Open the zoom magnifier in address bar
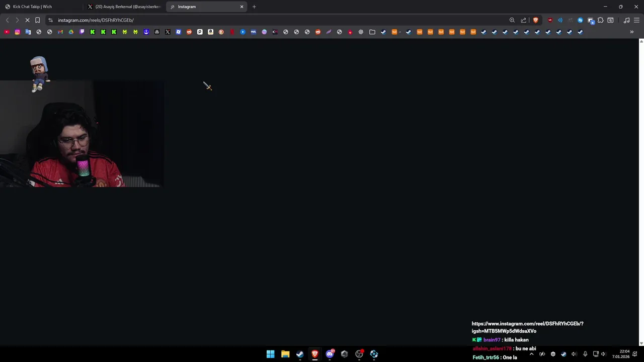This screenshot has height=362, width=644. (512, 20)
